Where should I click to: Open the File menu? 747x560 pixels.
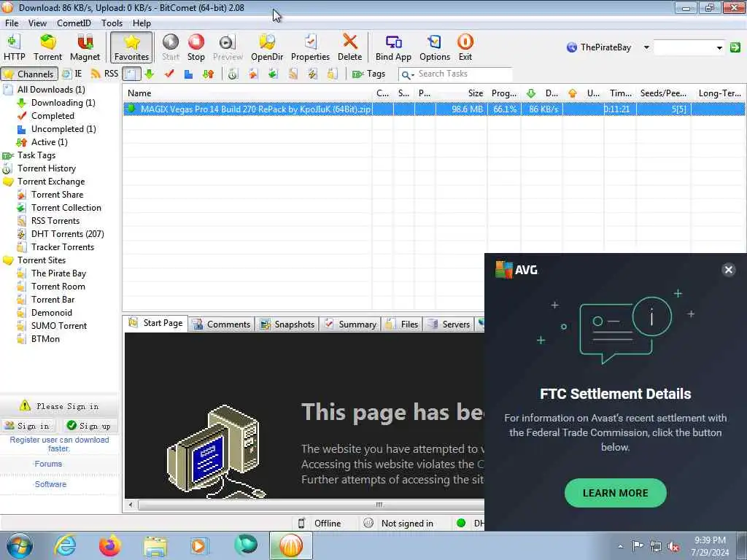pos(12,23)
